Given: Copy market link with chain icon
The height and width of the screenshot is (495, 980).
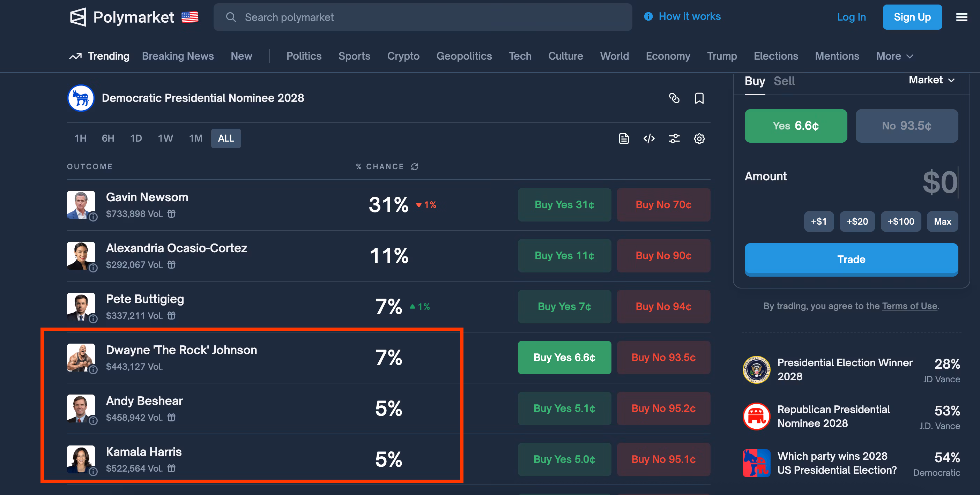Looking at the screenshot, I should 674,98.
